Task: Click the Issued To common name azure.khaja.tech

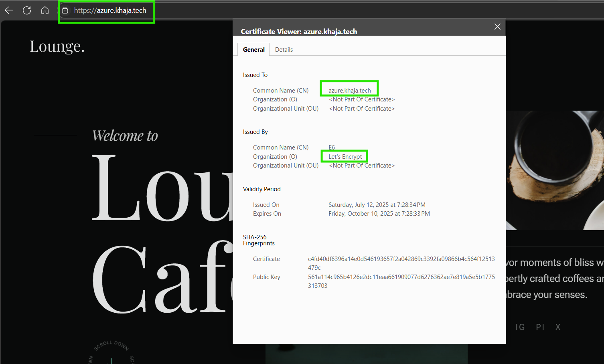Action: (349, 91)
